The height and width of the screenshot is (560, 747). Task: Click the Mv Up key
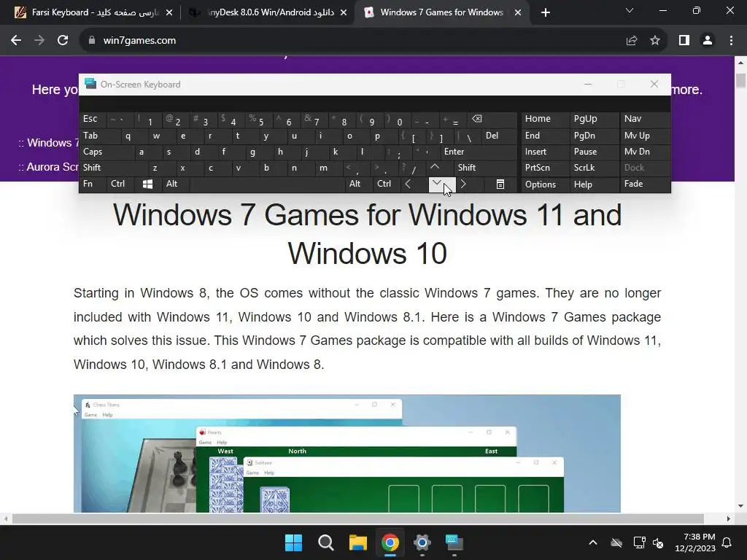coord(645,136)
